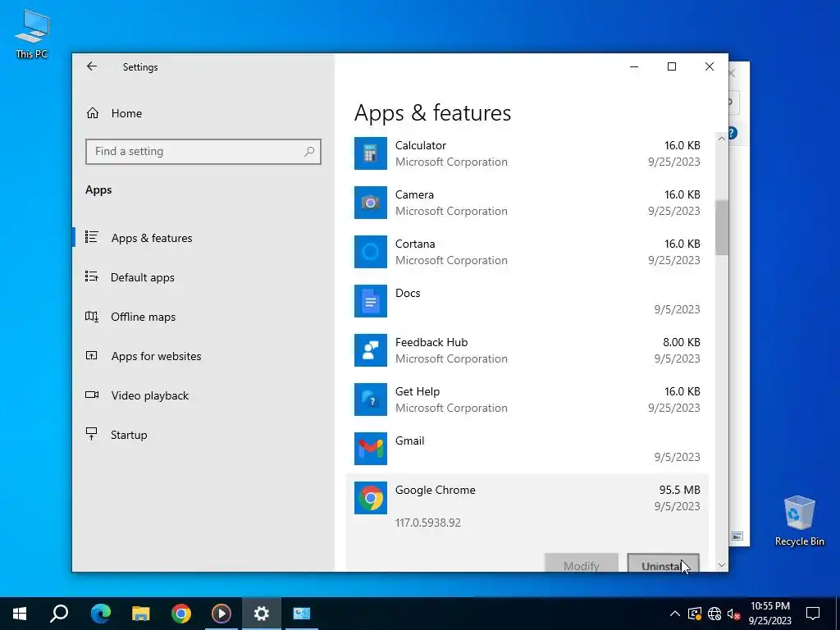This screenshot has width=840, height=630.
Task: Click the security tray icon with warning
Action: [695, 614]
